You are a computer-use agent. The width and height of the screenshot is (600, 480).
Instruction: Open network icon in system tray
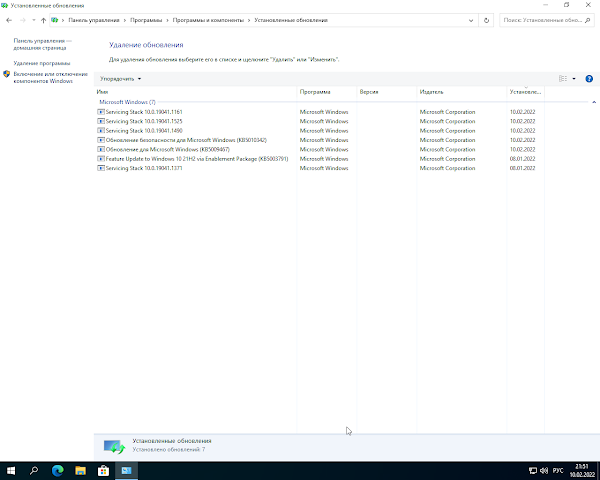click(533, 471)
